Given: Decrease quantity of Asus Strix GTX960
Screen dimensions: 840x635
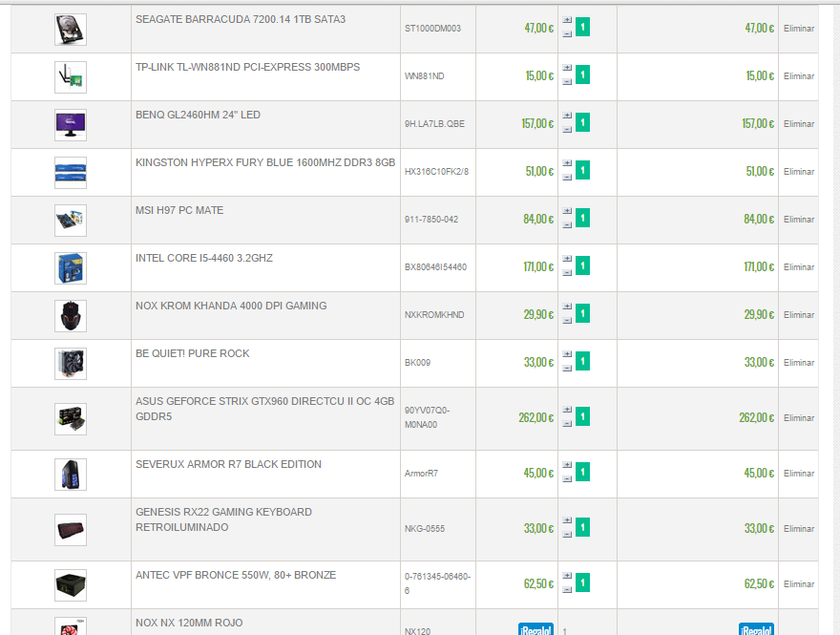Looking at the screenshot, I should tap(567, 424).
